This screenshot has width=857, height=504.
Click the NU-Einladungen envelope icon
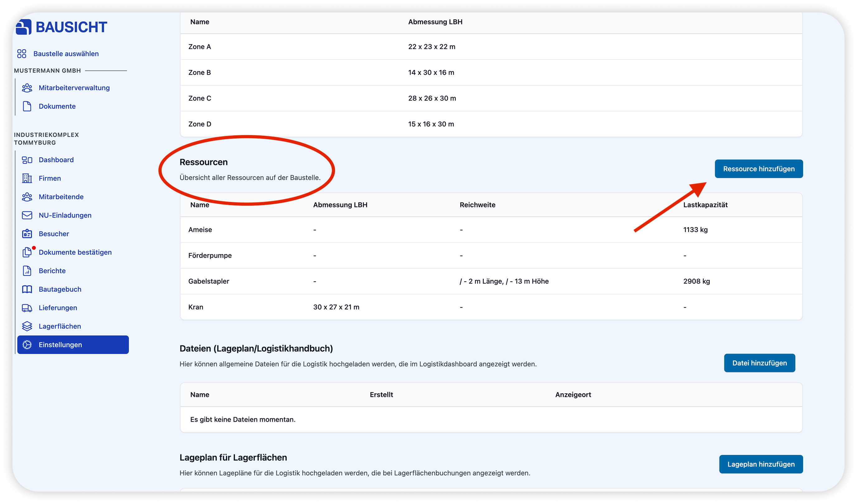coord(27,216)
